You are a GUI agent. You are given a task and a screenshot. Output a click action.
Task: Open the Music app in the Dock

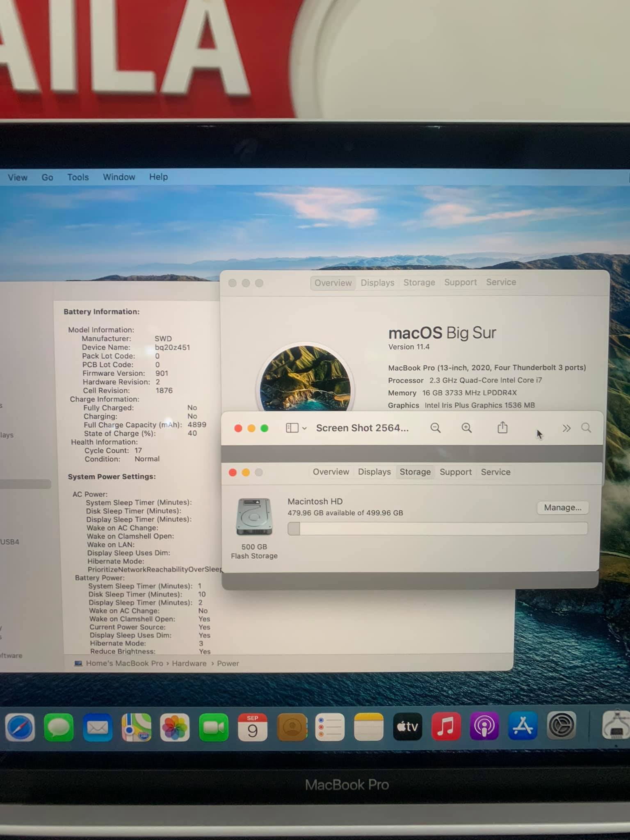(446, 727)
